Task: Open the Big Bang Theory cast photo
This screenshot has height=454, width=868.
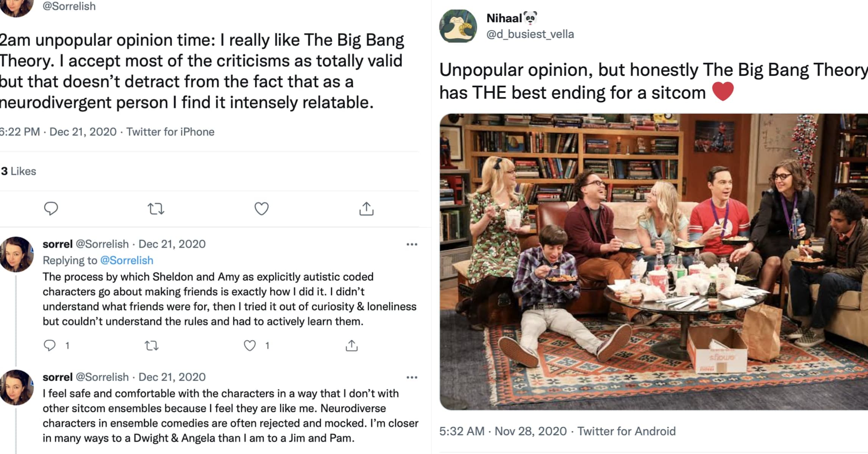Action: (654, 261)
